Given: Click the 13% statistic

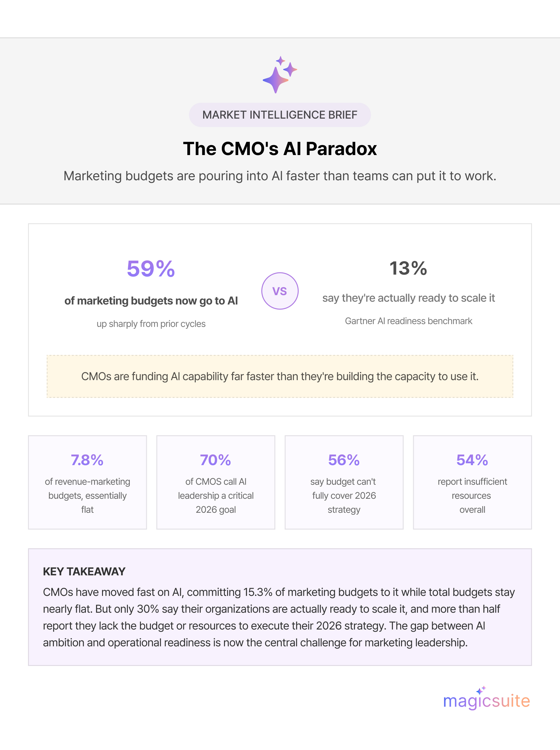Looking at the screenshot, I should click(408, 268).
